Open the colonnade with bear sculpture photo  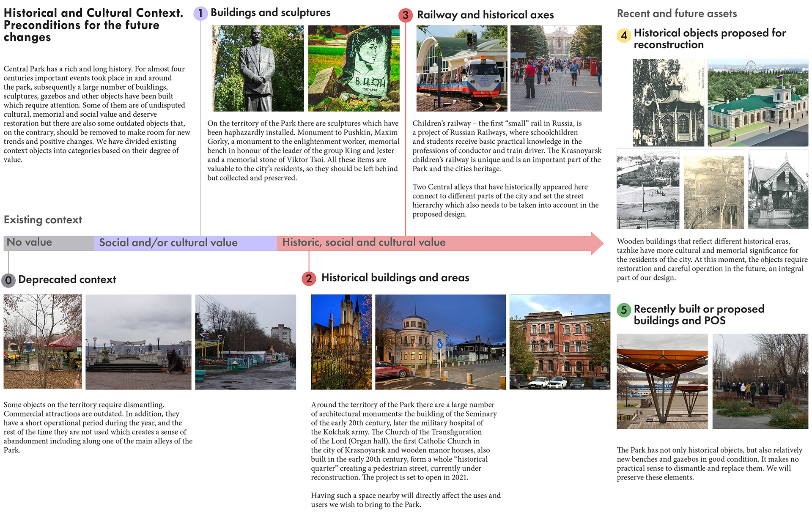pyautogui.click(x=138, y=342)
